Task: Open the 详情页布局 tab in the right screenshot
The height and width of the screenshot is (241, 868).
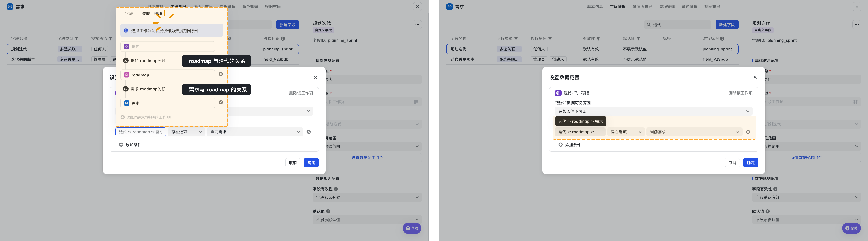Action: pos(642,7)
